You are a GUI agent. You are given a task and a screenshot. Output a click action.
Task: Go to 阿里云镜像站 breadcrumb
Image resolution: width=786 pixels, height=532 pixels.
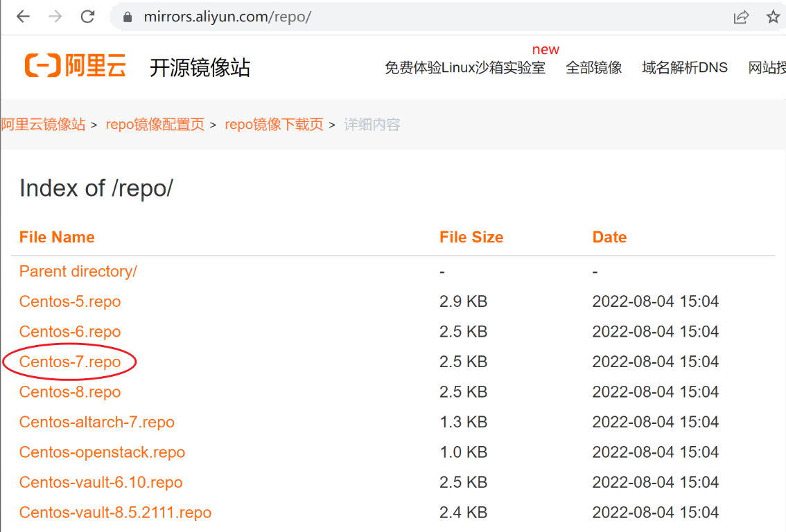(43, 125)
